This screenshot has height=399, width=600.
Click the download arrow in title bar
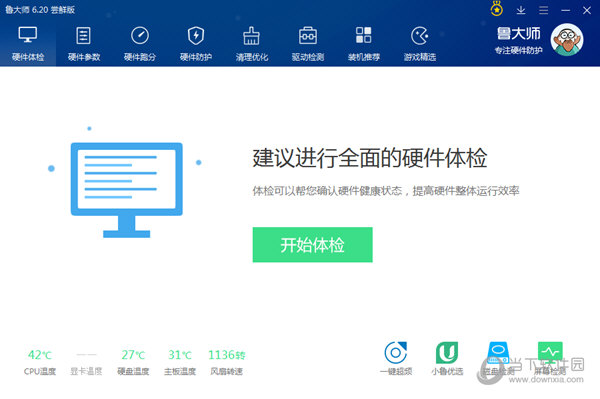pyautogui.click(x=520, y=10)
